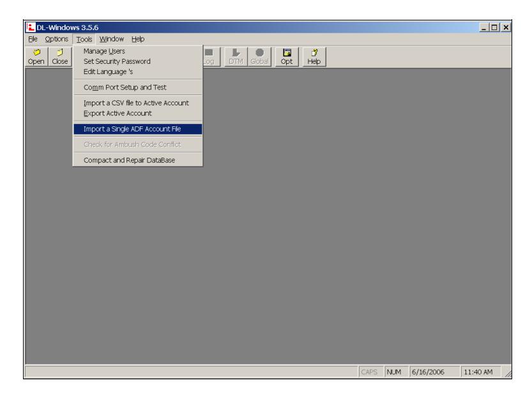Screen dimensions: 532x394
Task: Click the NUM status bar indicator
Action: pyautogui.click(x=396, y=372)
